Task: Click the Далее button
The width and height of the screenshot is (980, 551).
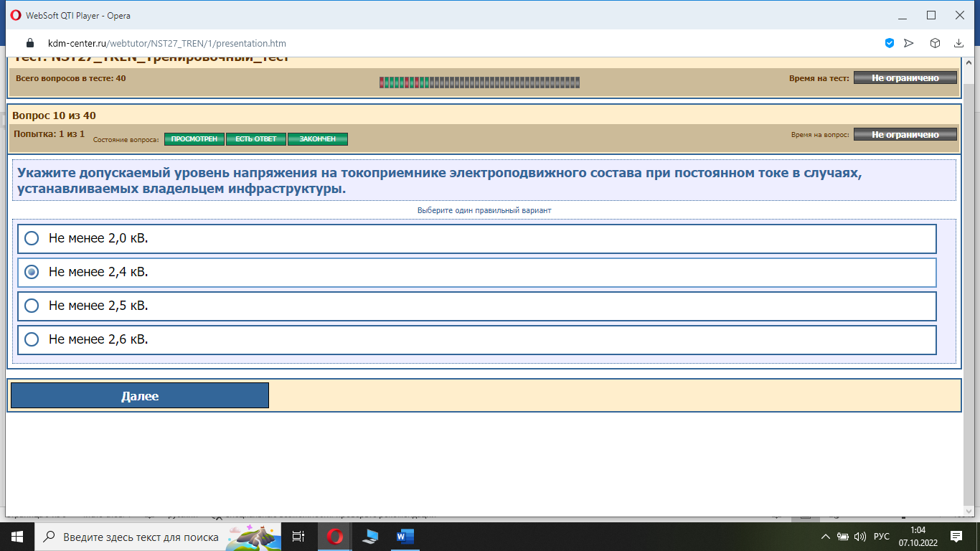Action: pos(140,395)
